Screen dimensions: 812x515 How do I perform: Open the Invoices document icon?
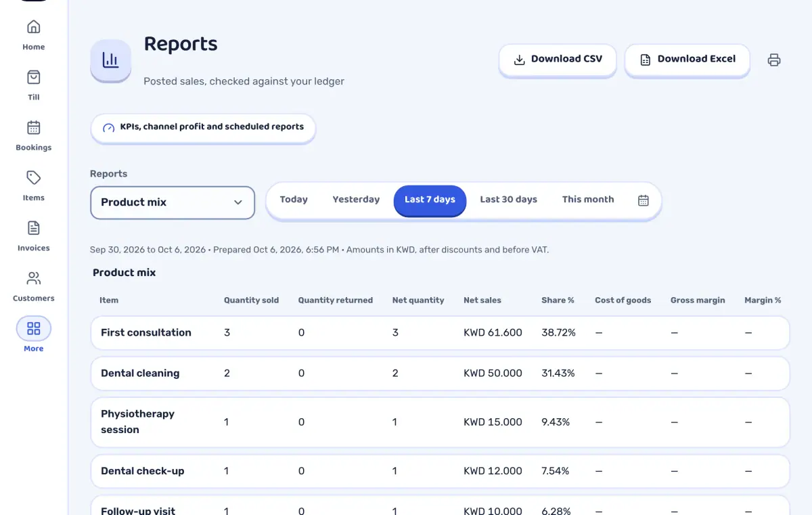pyautogui.click(x=33, y=227)
